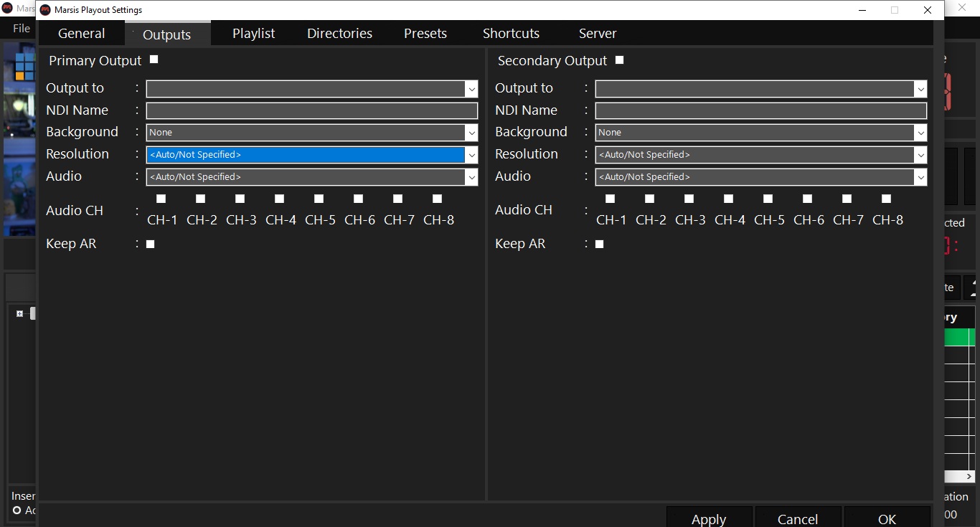Check Secondary CH-6 audio channel
The image size is (980, 527).
coord(807,199)
